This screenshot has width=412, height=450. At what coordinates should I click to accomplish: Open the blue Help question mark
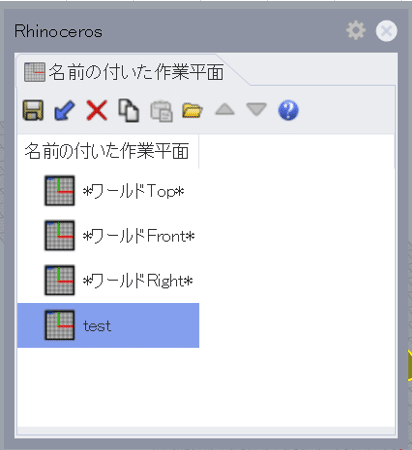[x=288, y=110]
